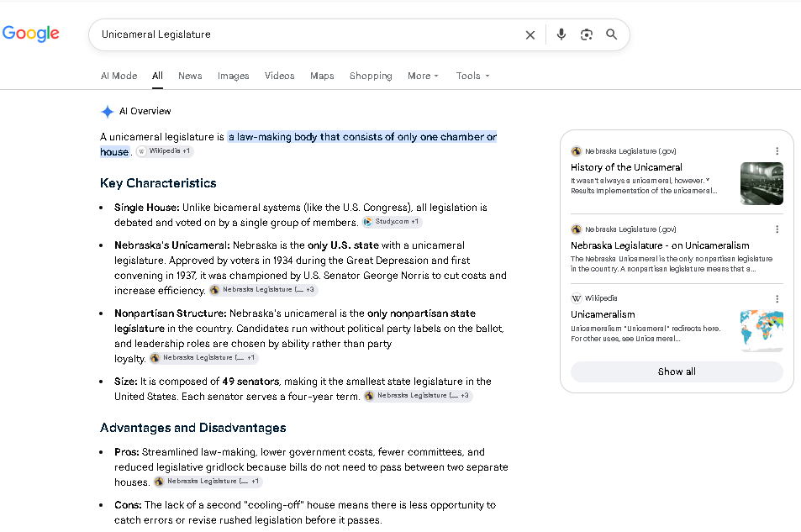Screen dimensions: 801x532
Task: Switch to the AI Mode tab
Action: coord(119,76)
